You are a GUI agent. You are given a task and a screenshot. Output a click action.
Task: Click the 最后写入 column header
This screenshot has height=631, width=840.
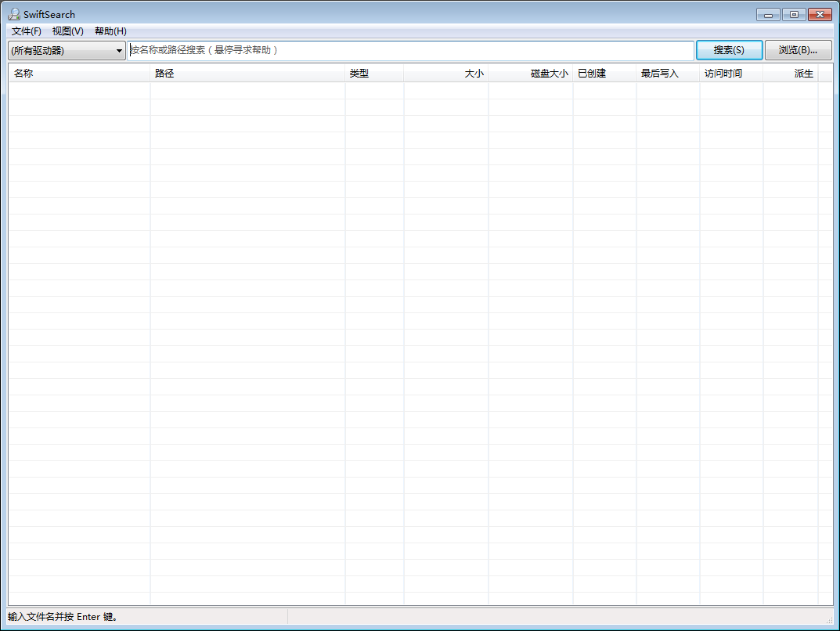pyautogui.click(x=668, y=74)
